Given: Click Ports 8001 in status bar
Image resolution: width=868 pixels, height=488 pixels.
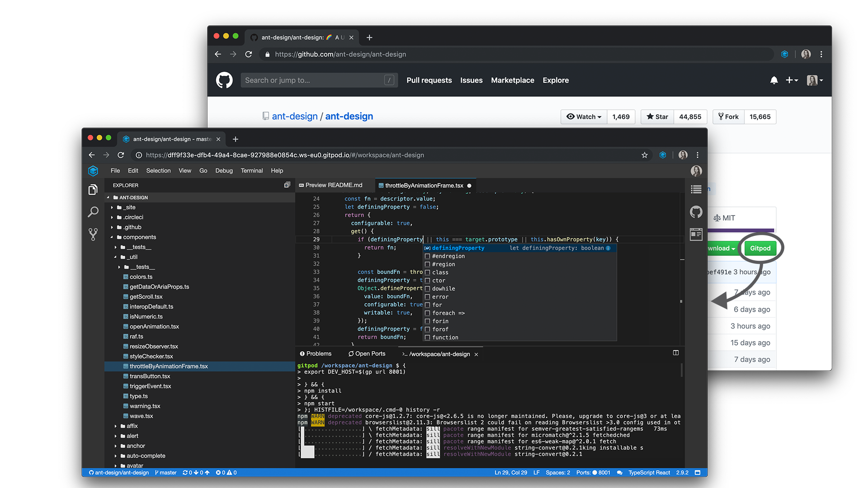Looking at the screenshot, I should [593, 473].
